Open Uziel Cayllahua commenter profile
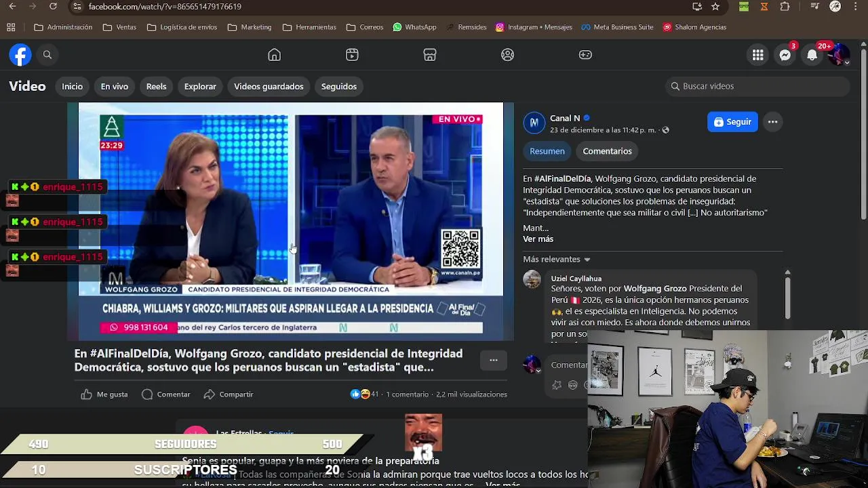This screenshot has width=868, height=488. [x=576, y=279]
